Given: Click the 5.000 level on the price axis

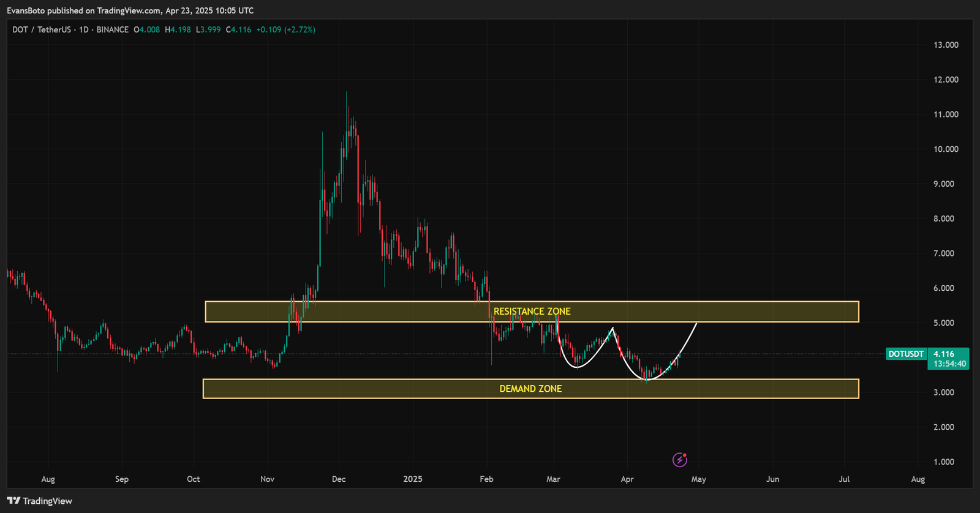Looking at the screenshot, I should point(943,323).
